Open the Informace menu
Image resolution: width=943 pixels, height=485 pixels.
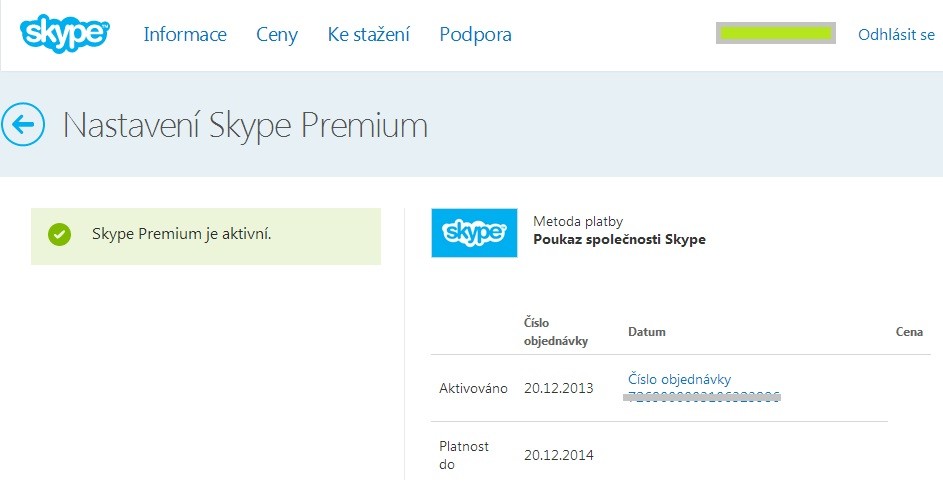(185, 34)
